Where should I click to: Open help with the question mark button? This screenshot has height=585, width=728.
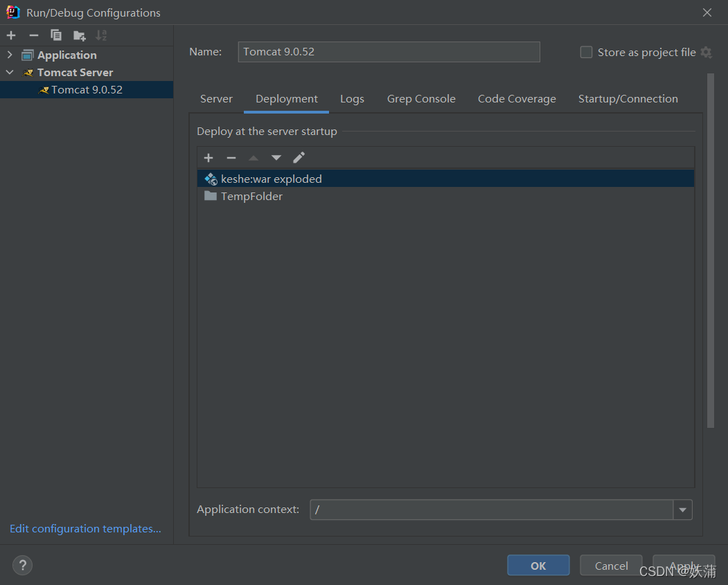(x=22, y=565)
